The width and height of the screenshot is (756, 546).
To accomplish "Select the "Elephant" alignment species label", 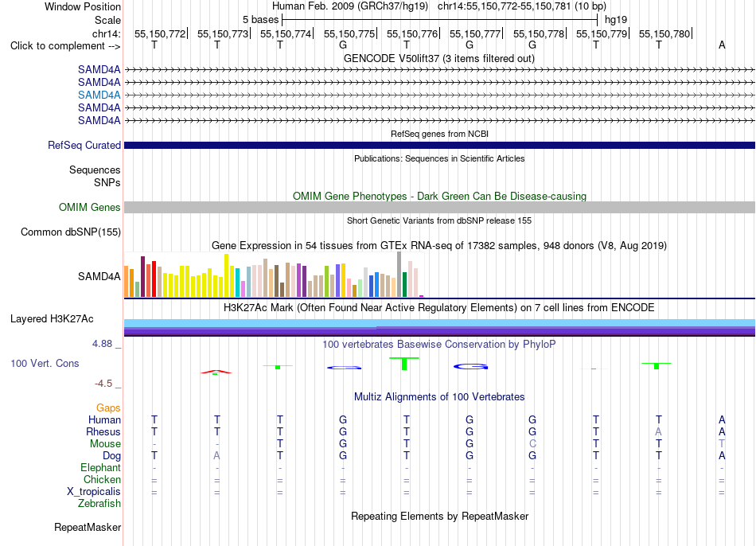I will (x=100, y=468).
